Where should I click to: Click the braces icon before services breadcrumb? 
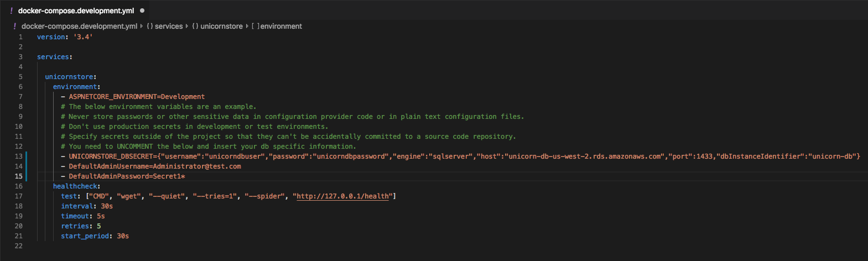point(150,26)
